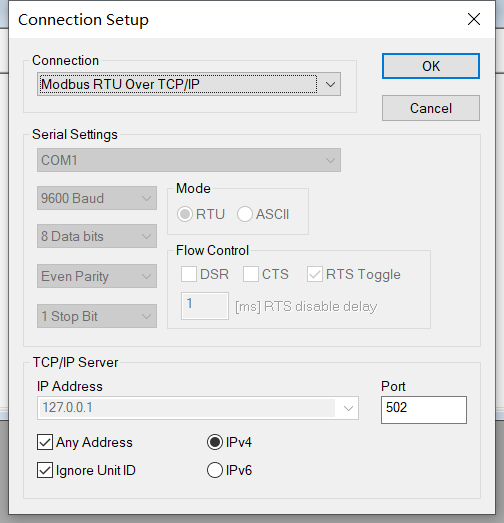Open the 9600 Baud dropdown
Viewport: 504px width, 523px height.
97,198
